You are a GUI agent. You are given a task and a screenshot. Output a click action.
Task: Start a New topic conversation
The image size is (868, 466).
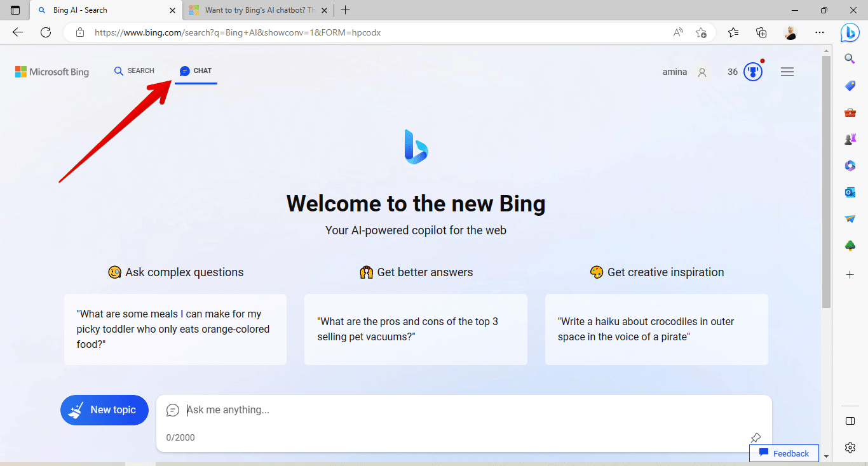[x=104, y=410]
